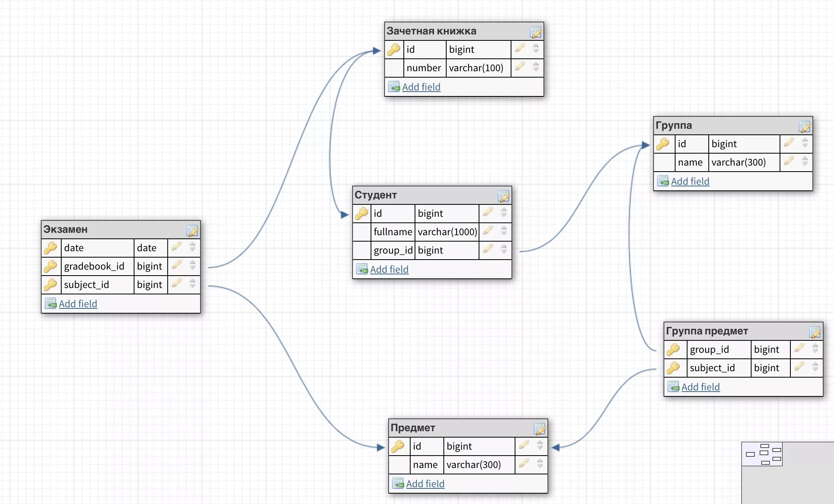Select varchar(300) type in Предмет table

tap(479, 464)
